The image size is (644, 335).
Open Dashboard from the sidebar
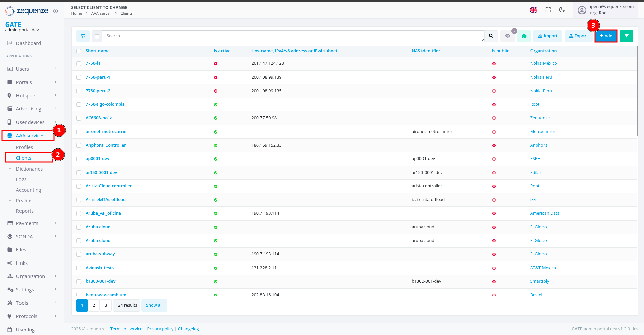point(28,43)
